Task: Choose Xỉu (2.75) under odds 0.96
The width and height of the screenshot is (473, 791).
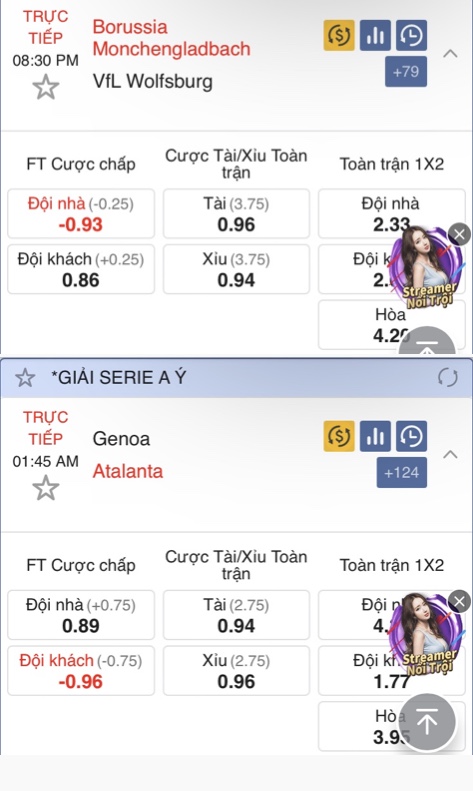Action: tap(236, 671)
